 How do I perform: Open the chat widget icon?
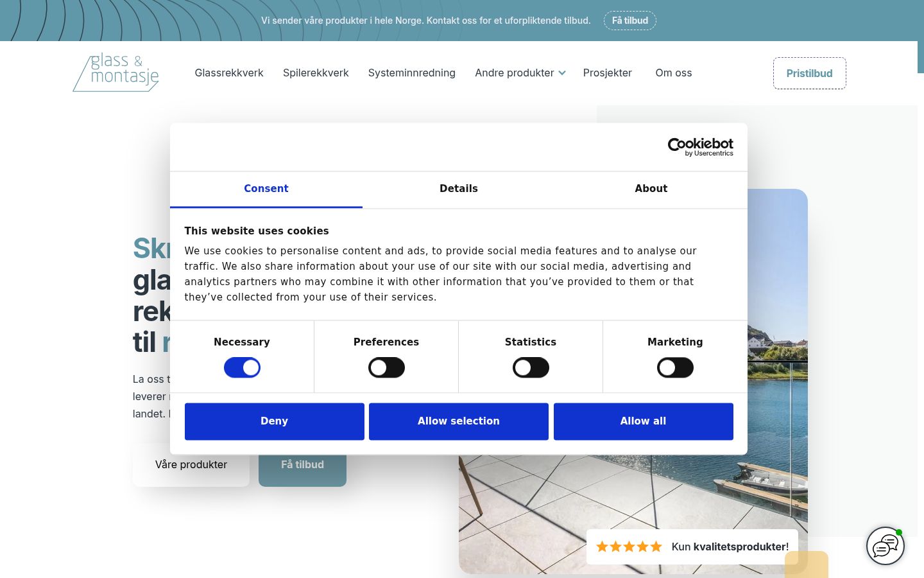[886, 546]
